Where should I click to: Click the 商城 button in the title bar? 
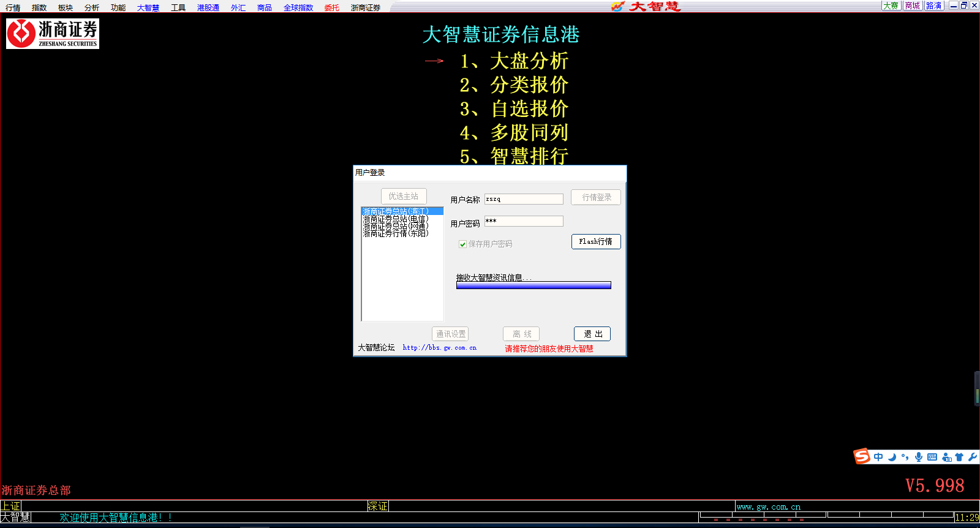tap(913, 6)
